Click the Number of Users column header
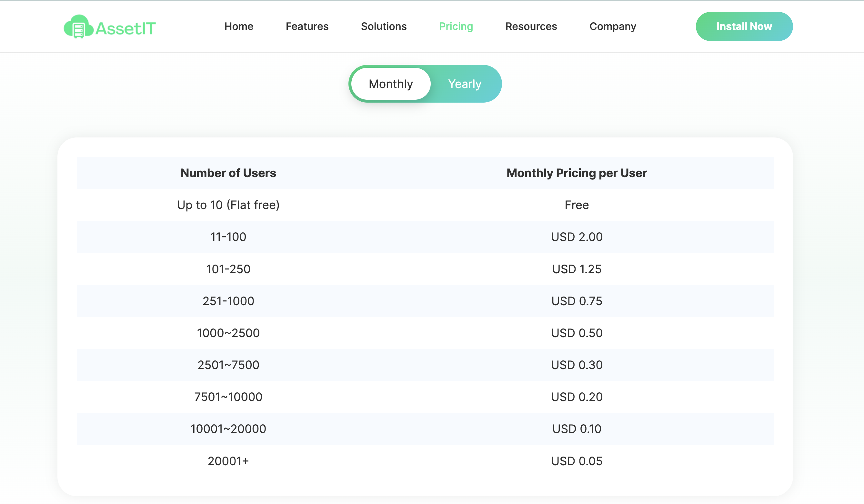Screen dimensions: 864x504 point(228,173)
